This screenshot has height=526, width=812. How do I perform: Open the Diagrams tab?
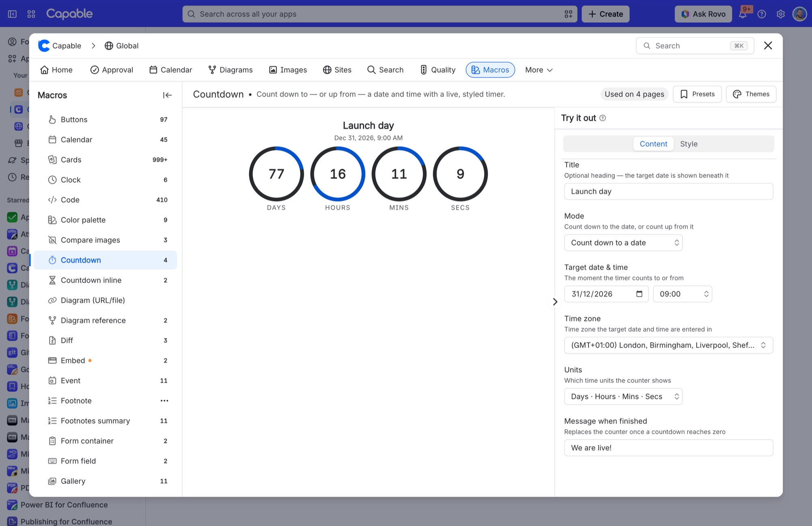(230, 70)
